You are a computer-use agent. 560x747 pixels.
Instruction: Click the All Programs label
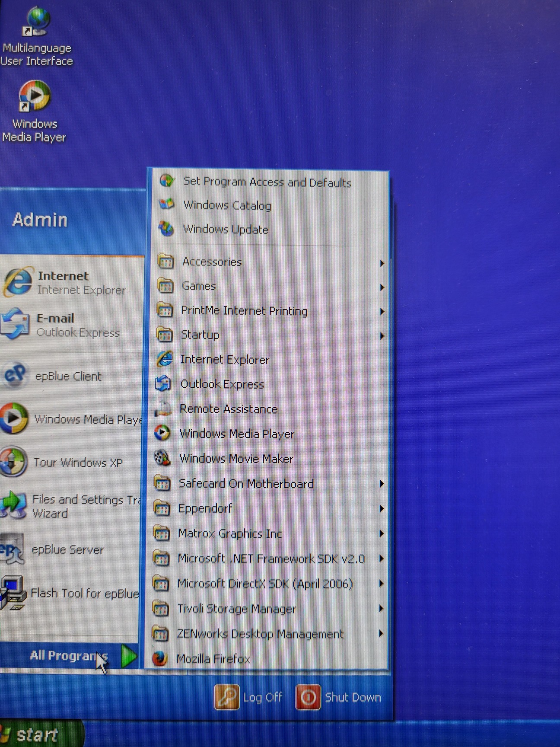pyautogui.click(x=69, y=656)
